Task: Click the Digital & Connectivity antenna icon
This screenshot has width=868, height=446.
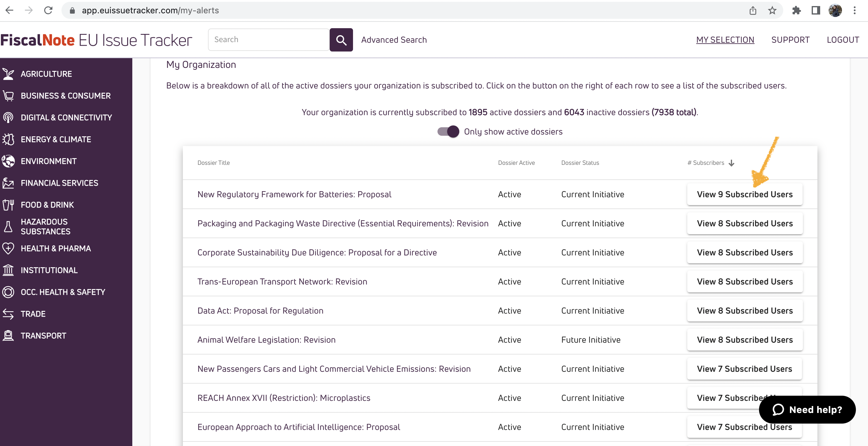Action: pos(8,117)
